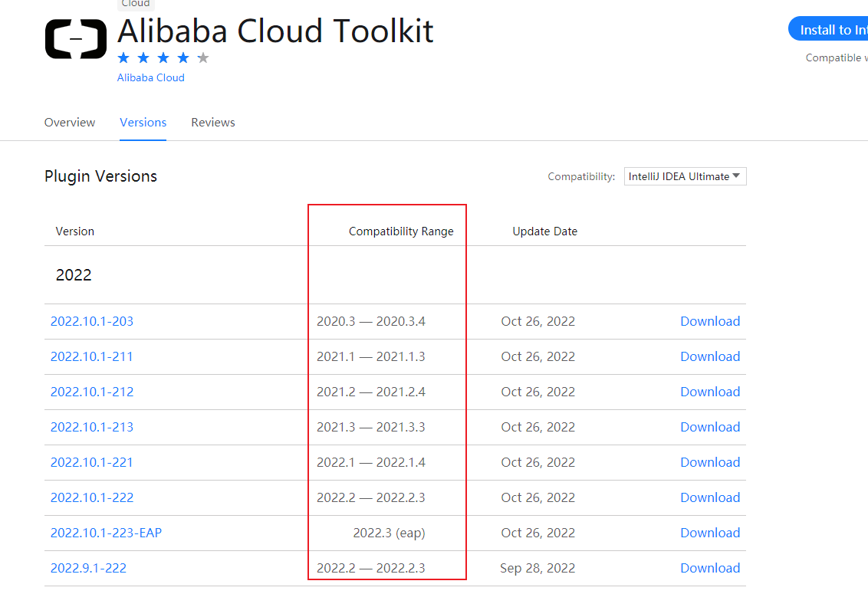
Task: Open the Alibaba Cloud vendor link
Action: [150, 77]
